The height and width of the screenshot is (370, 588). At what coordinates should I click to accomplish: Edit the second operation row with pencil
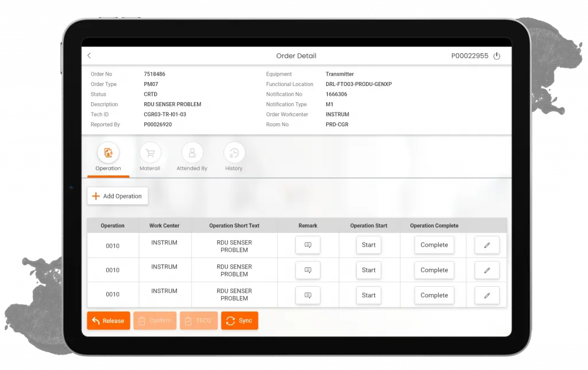tap(487, 270)
